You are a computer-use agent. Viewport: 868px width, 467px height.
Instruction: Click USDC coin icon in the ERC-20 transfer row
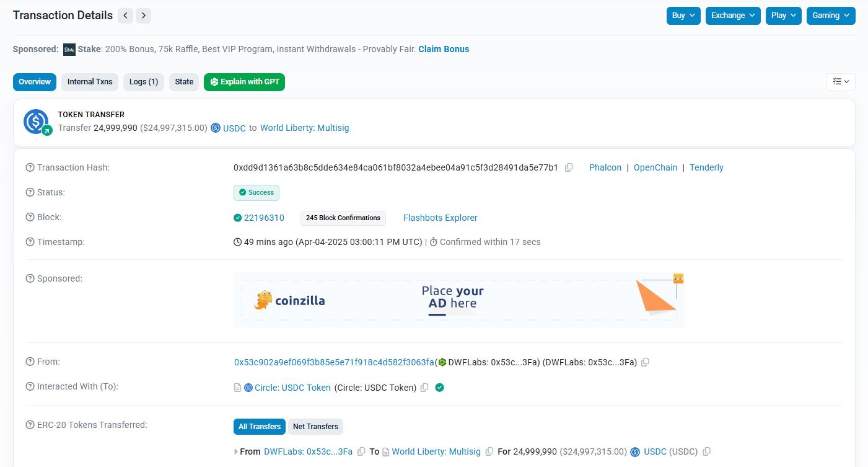tap(635, 451)
